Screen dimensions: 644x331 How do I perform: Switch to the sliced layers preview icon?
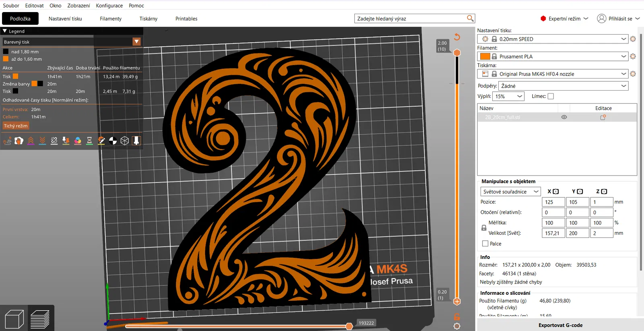[x=39, y=319]
